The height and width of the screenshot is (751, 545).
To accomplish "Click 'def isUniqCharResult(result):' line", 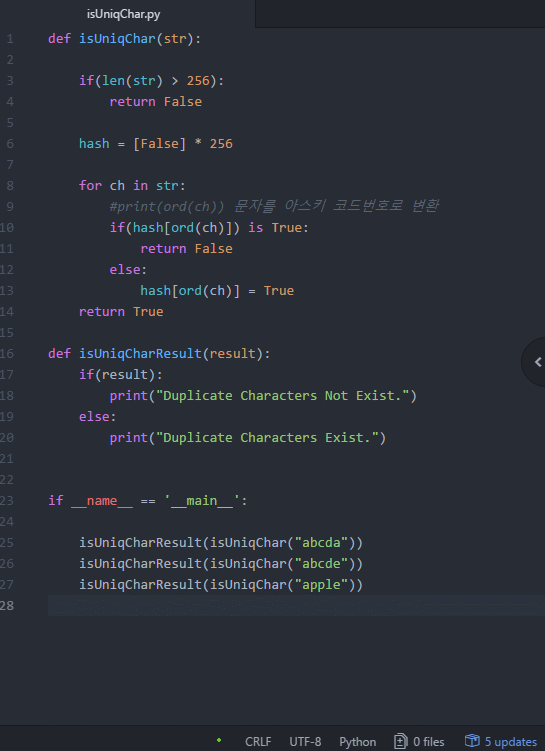I will [x=159, y=353].
